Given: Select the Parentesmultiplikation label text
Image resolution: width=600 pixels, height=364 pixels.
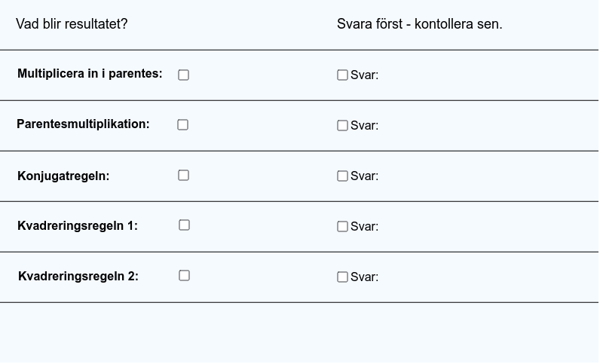Looking at the screenshot, I should point(83,124).
